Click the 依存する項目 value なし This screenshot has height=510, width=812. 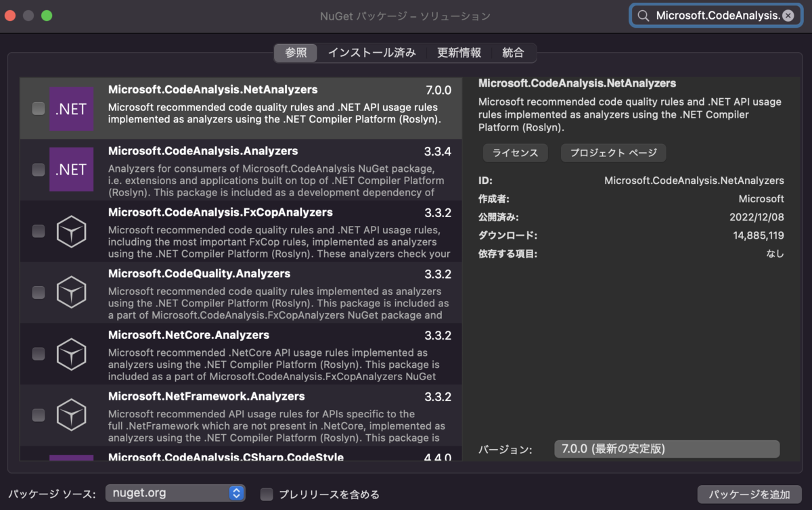coord(775,254)
